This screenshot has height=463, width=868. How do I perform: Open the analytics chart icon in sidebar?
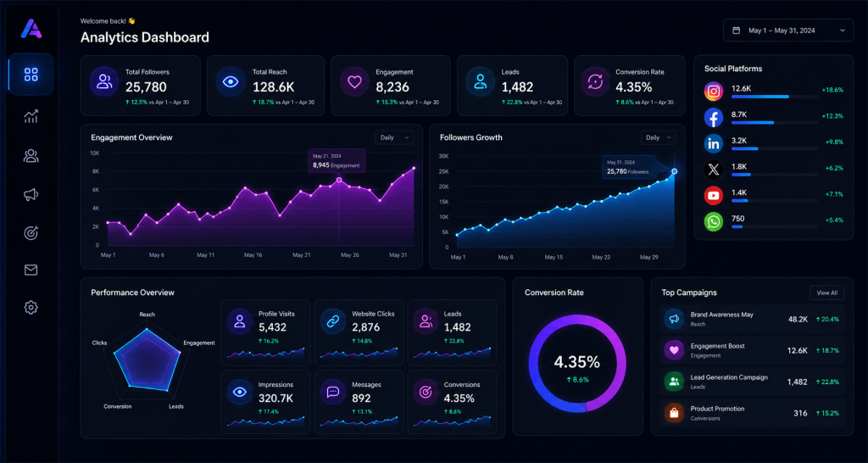point(31,116)
